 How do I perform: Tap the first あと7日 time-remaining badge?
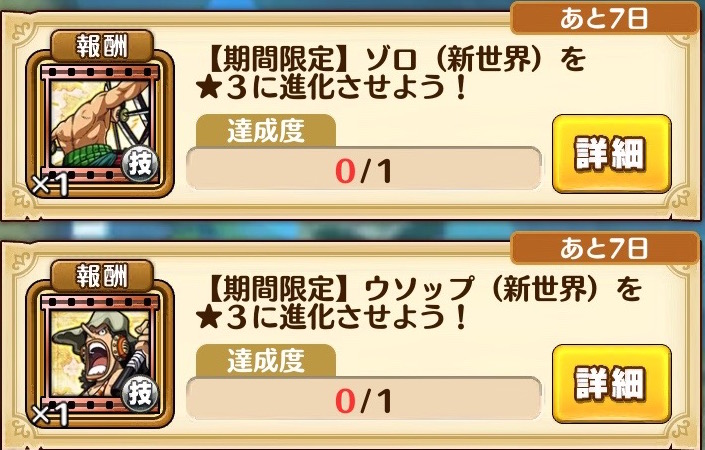click(604, 19)
